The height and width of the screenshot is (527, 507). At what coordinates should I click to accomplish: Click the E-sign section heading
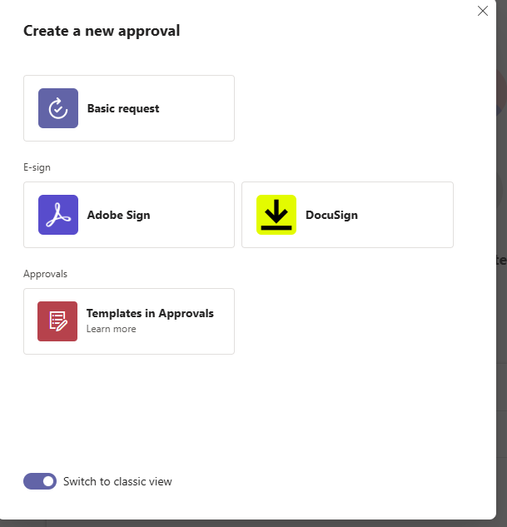coord(37,167)
